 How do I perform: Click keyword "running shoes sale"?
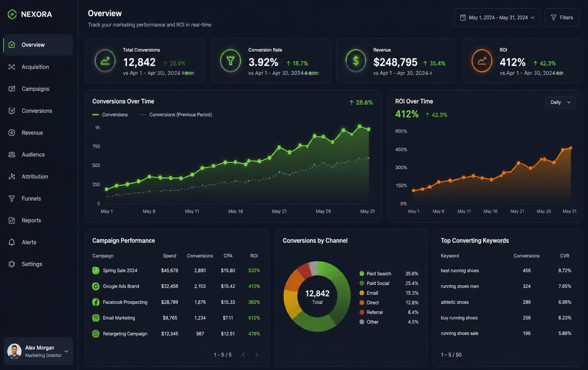coord(459,333)
